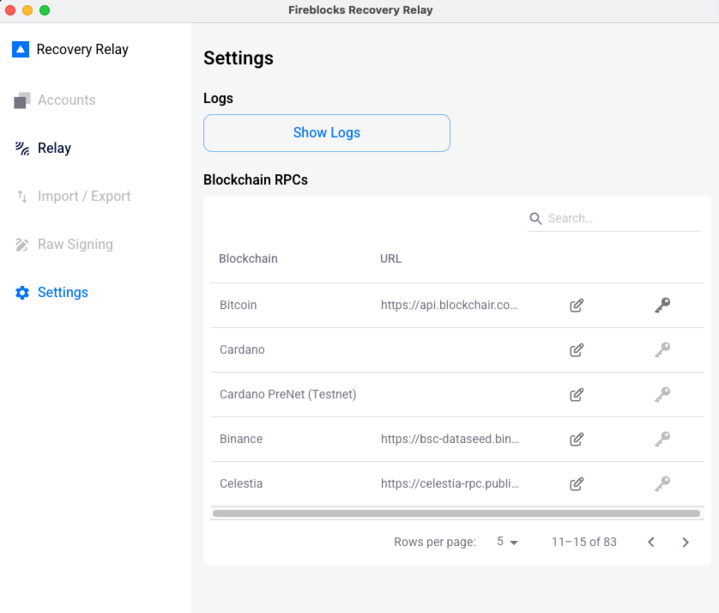
Task: Edit the Bitcoin RPC URL
Action: click(576, 305)
